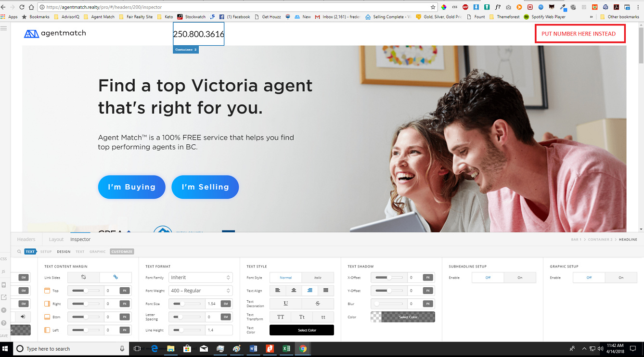Switch to the Layout tab

click(x=56, y=239)
